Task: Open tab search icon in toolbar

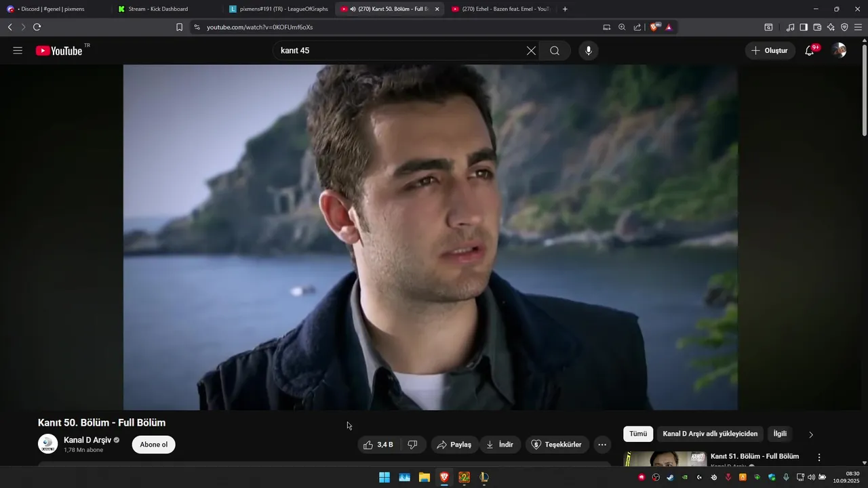Action: pyautogui.click(x=768, y=27)
